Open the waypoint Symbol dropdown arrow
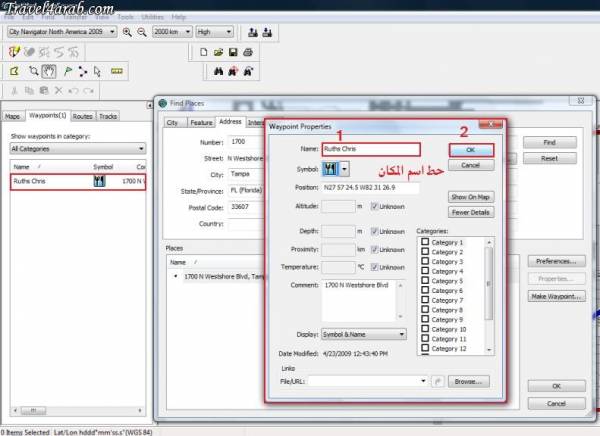This screenshot has width=600, height=436. pos(345,169)
